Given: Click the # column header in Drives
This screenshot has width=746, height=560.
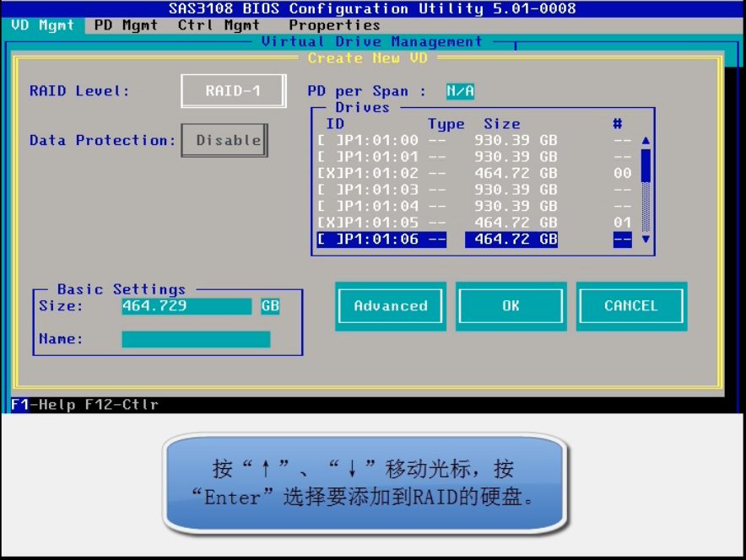Looking at the screenshot, I should pyautogui.click(x=618, y=124).
